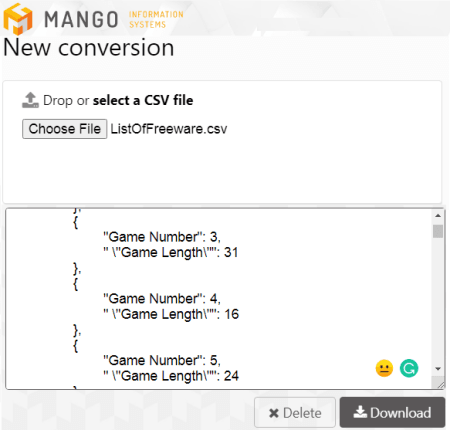Click the Download button
The width and height of the screenshot is (450, 430).
(392, 412)
